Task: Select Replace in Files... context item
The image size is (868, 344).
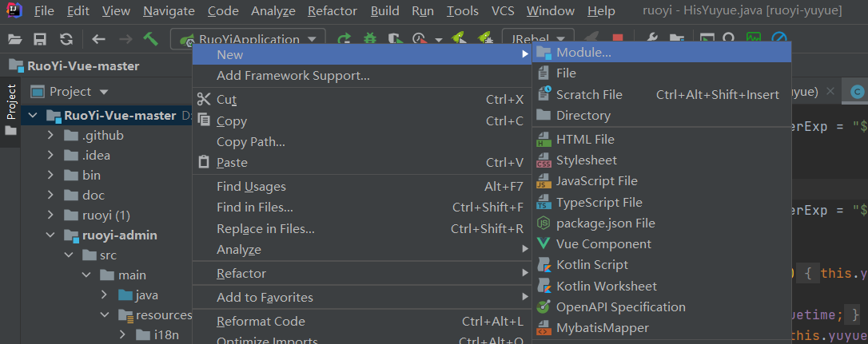Action: click(x=362, y=229)
